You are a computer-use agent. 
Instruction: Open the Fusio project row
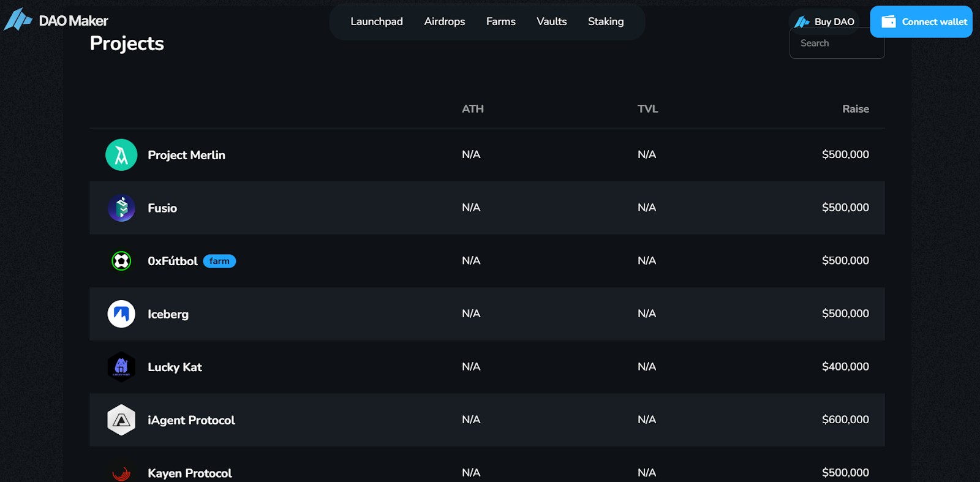(487, 208)
